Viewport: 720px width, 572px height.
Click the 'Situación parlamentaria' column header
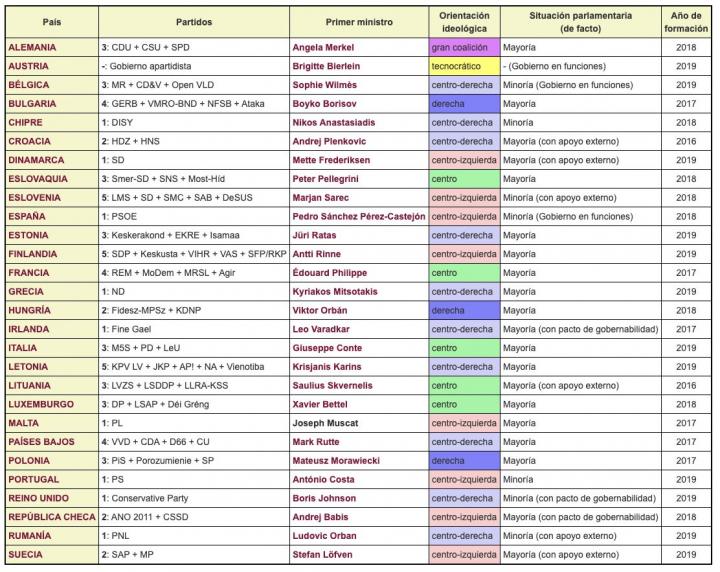[579, 21]
